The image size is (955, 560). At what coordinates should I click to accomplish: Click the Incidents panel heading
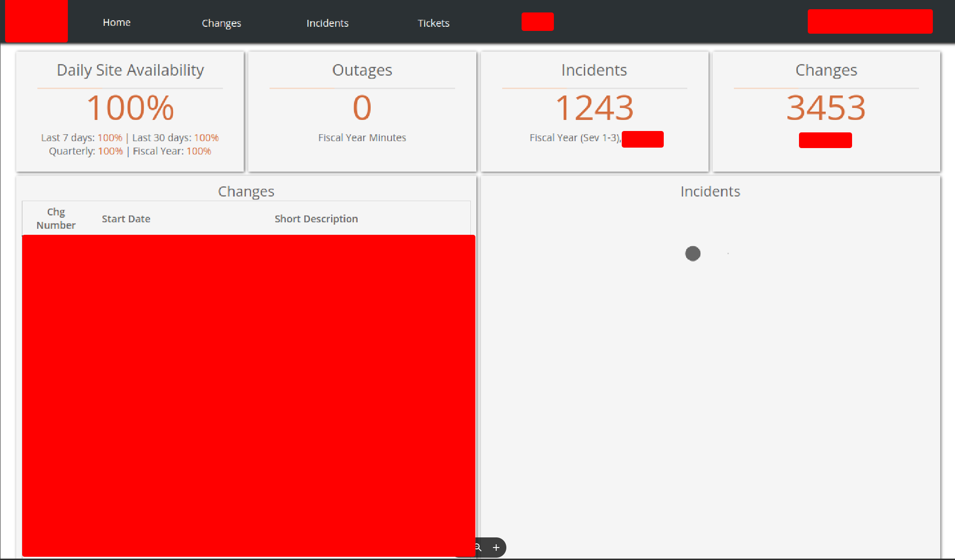pos(710,191)
